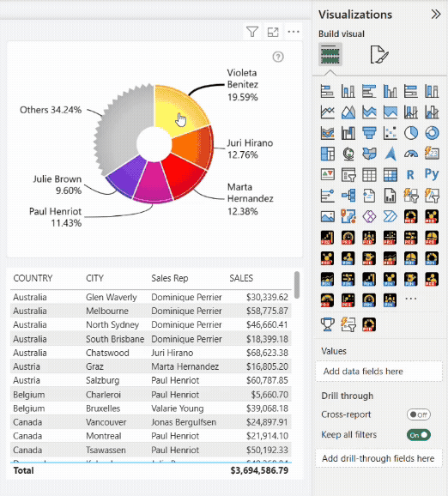
Task: Add a 100% stacked column chart
Action: [x=432, y=92]
